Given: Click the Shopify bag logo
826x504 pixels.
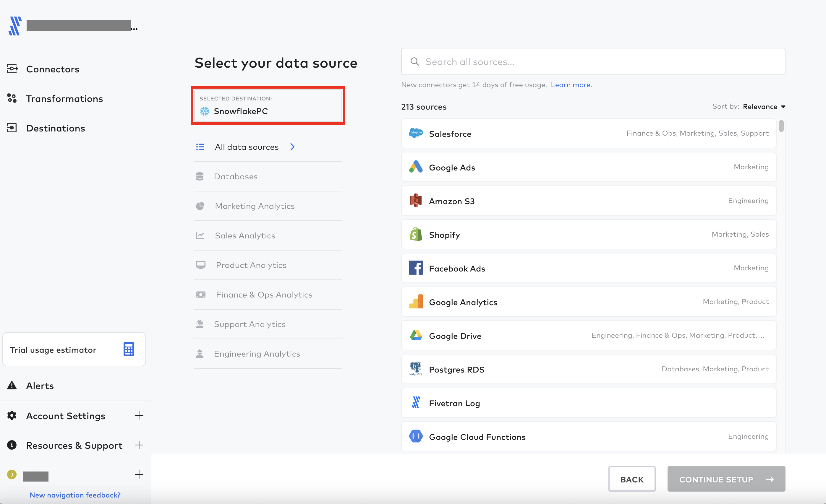Looking at the screenshot, I should [x=416, y=234].
